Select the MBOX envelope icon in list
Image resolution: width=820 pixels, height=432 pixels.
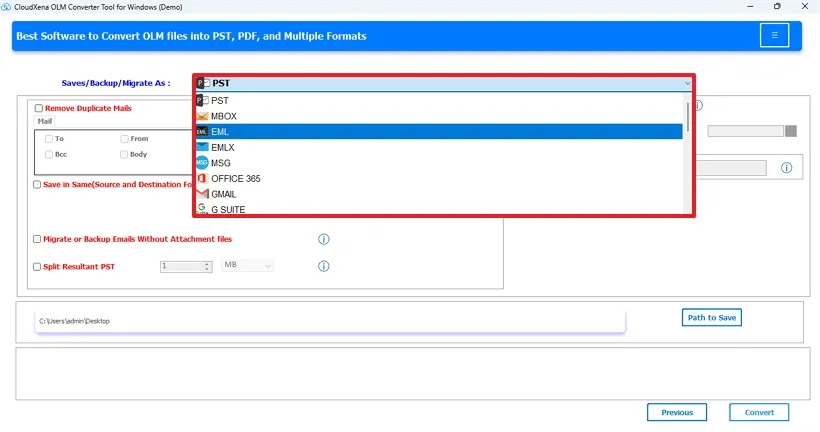pos(202,116)
